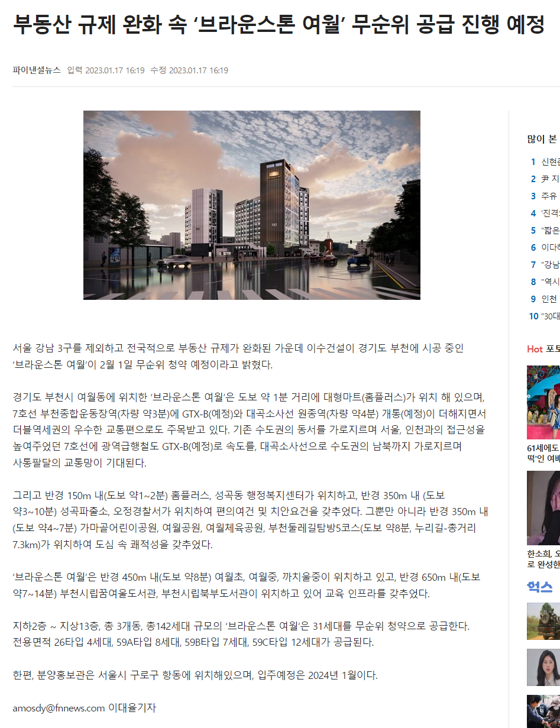This screenshot has height=728, width=560.
Task: Open the caption link starting with 61세에도
Action: click(543, 454)
